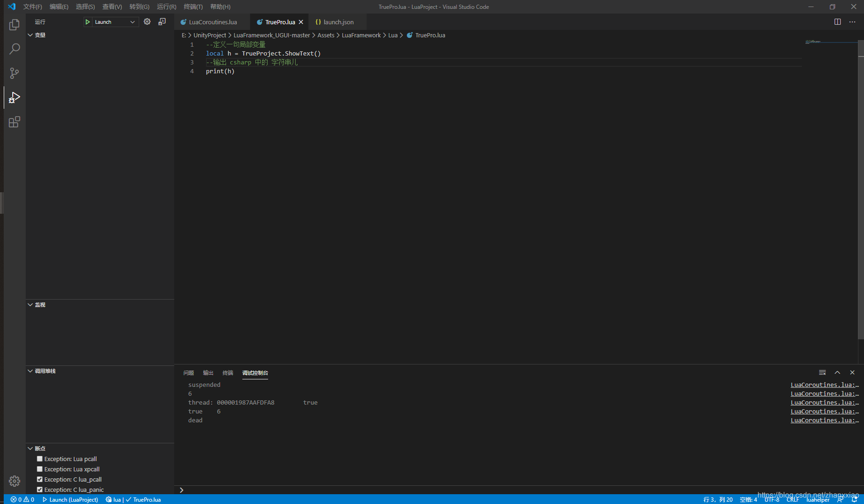Open the Explorer view in activity bar

(x=14, y=25)
